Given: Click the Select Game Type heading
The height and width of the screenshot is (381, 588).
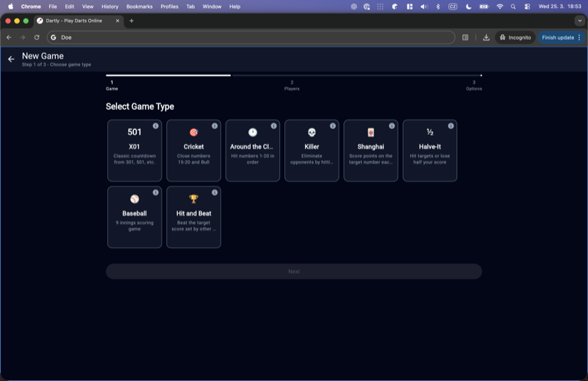Looking at the screenshot, I should 140,106.
